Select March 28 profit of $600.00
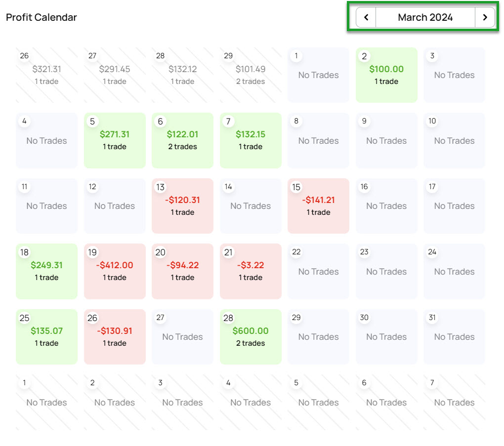Image resolution: width=504 pixels, height=446 pixels. pyautogui.click(x=251, y=337)
